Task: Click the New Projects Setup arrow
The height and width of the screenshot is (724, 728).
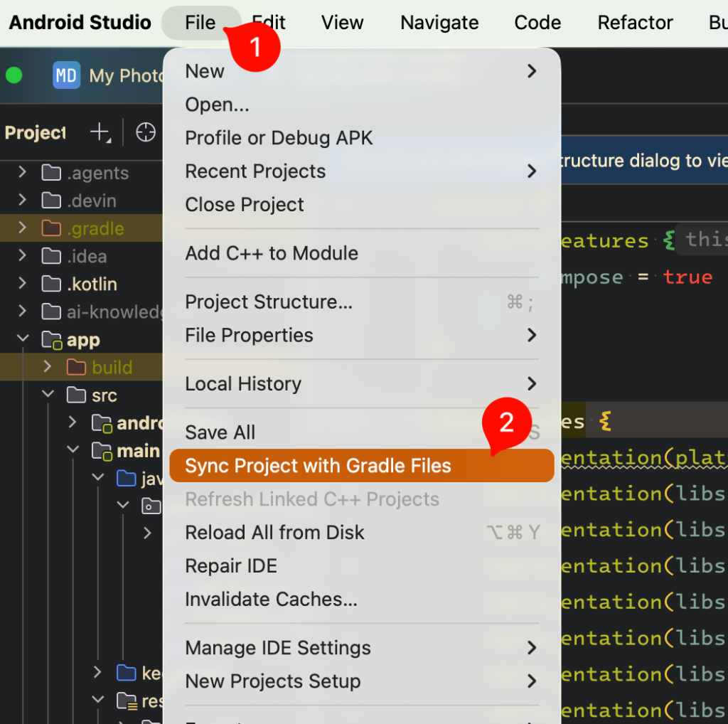Action: 532,681
